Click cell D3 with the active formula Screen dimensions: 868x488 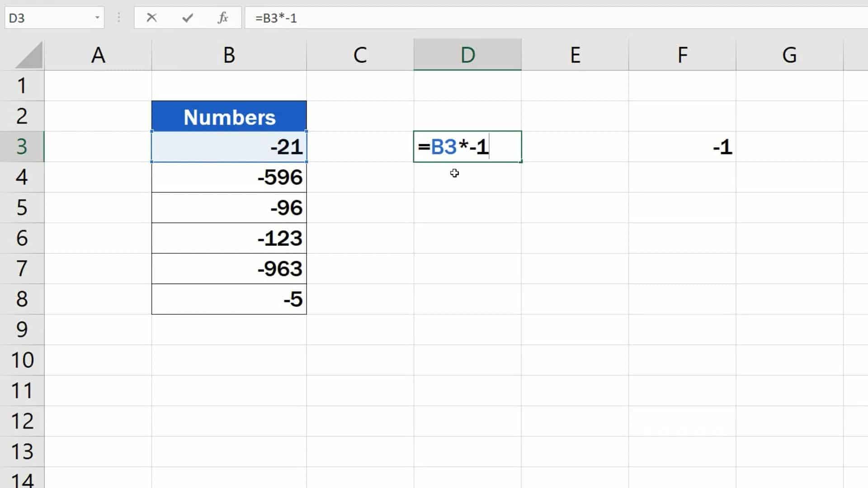pyautogui.click(x=467, y=146)
